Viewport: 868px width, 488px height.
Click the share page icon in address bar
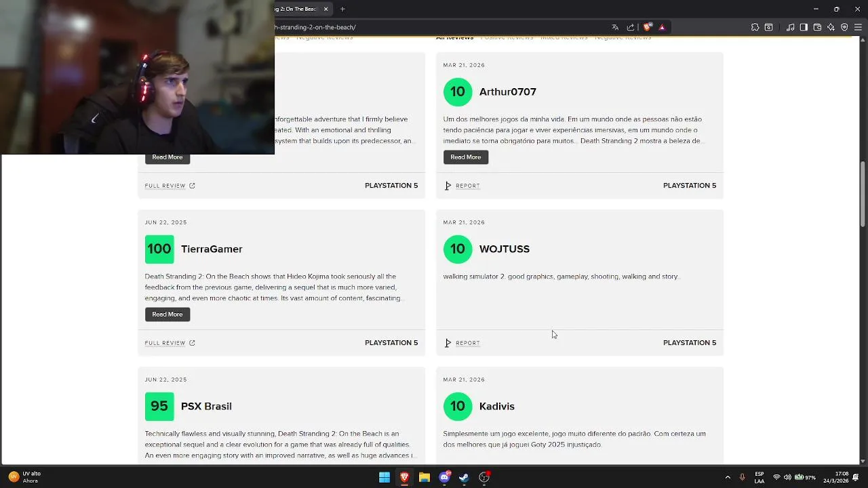pos(631,27)
